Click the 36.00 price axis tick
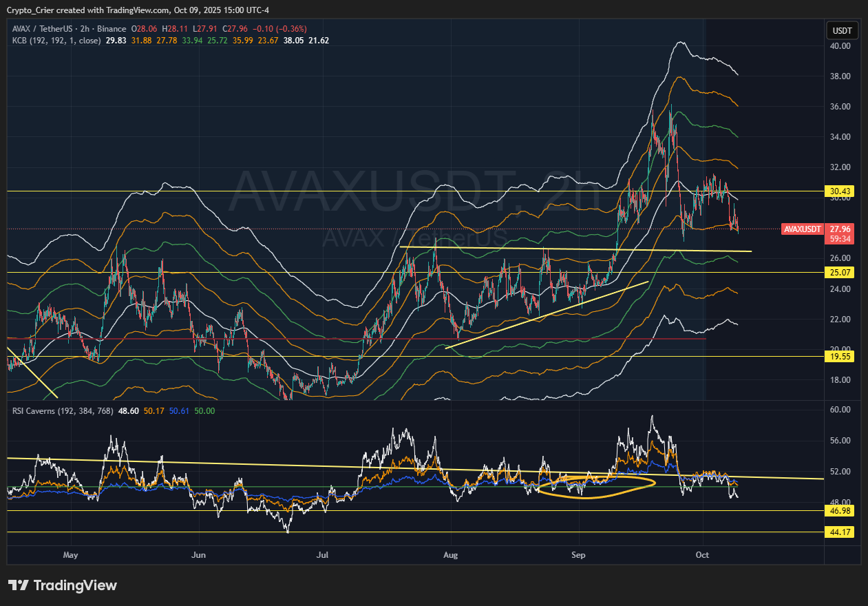This screenshot has height=606, width=868. click(x=840, y=107)
